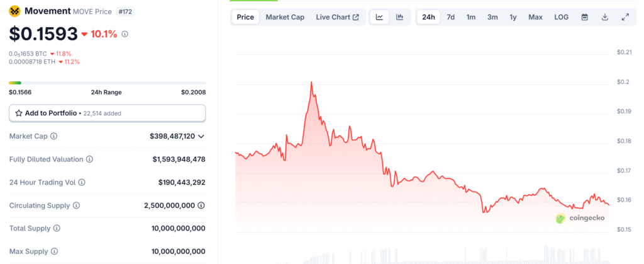
Task: Select the 1y time range
Action: tap(513, 17)
